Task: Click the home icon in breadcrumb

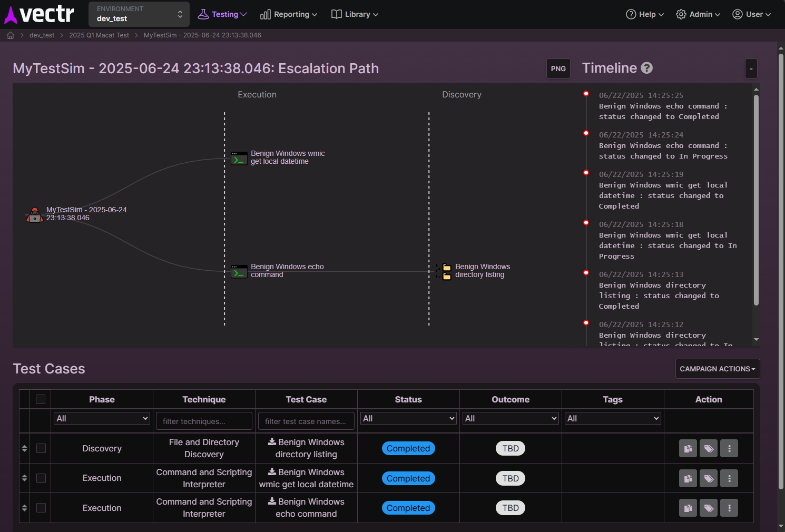Action: (x=11, y=35)
